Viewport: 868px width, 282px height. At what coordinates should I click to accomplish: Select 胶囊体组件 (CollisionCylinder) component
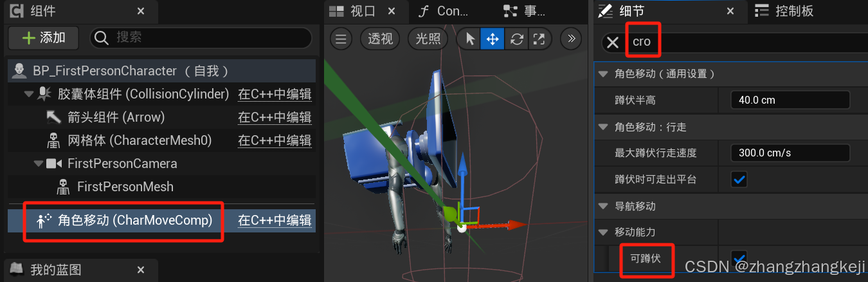click(x=143, y=94)
